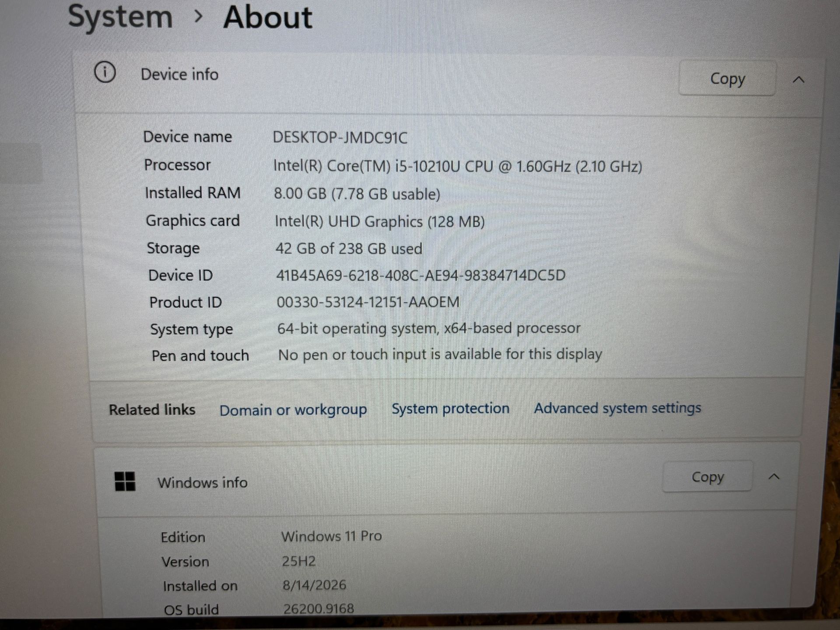Viewport: 840px width, 630px height.
Task: Collapse the Device info section chevron
Action: pos(798,80)
